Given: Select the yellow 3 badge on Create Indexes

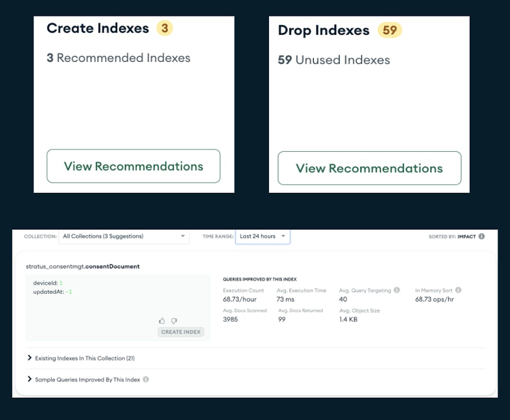Looking at the screenshot, I should (x=165, y=28).
